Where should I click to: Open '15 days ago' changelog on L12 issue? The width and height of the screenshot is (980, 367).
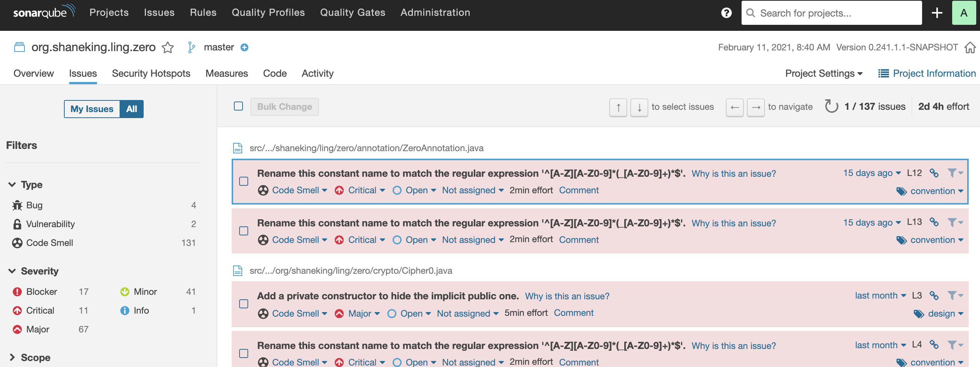pos(872,173)
